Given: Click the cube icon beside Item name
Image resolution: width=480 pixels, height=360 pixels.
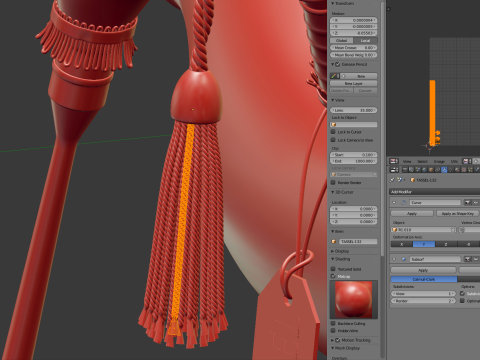Looking at the screenshot, I should 334,241.
